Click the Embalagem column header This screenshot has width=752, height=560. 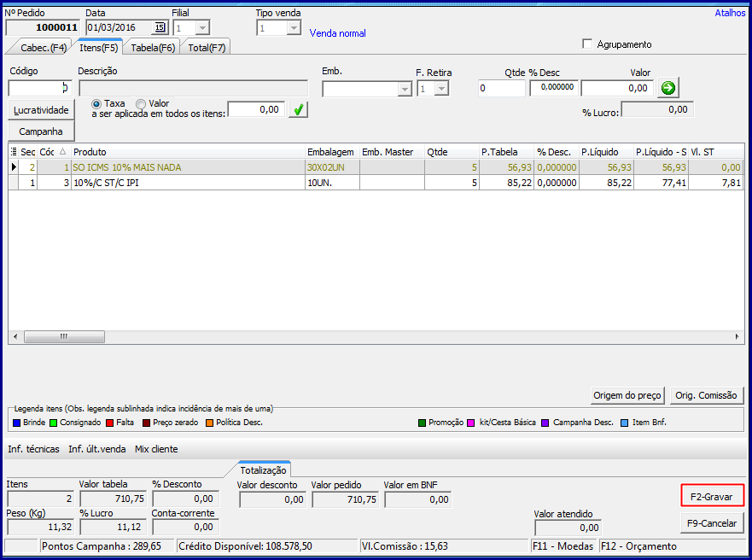click(x=332, y=152)
